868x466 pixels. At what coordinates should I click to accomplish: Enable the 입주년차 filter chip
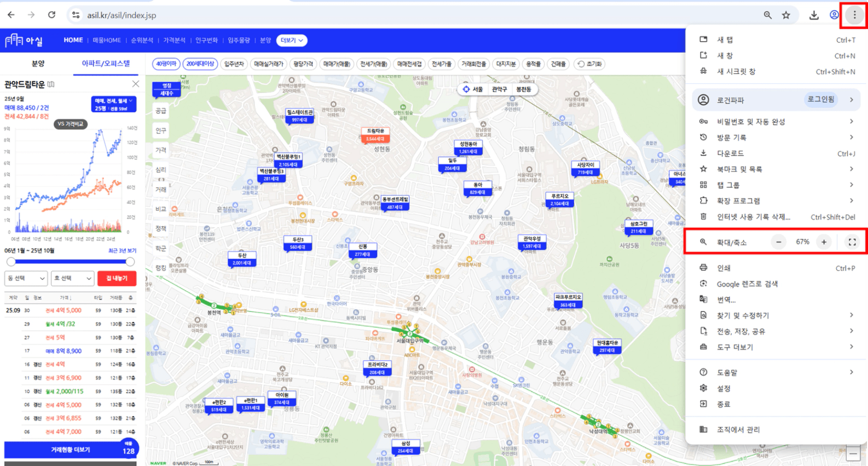coord(234,64)
